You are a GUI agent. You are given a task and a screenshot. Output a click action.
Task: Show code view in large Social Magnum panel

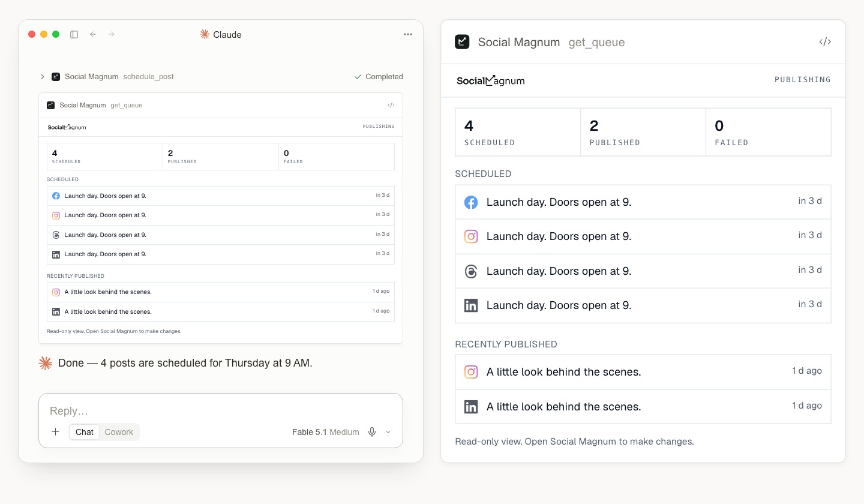(825, 42)
